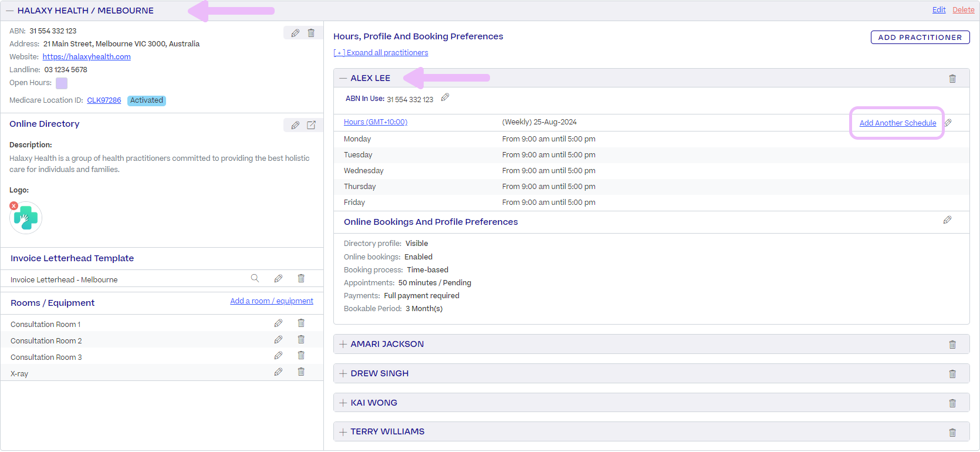Click the Halaxy Health logo thumbnail
The height and width of the screenshot is (452, 980).
tap(26, 218)
